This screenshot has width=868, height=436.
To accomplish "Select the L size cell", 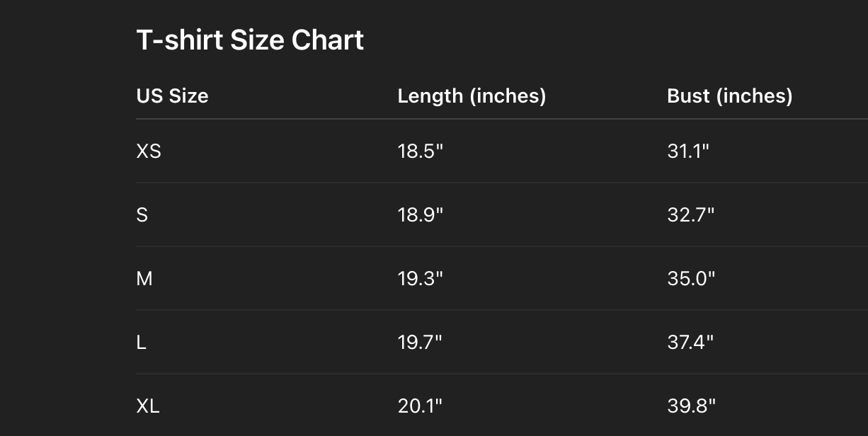I will pos(142,343).
